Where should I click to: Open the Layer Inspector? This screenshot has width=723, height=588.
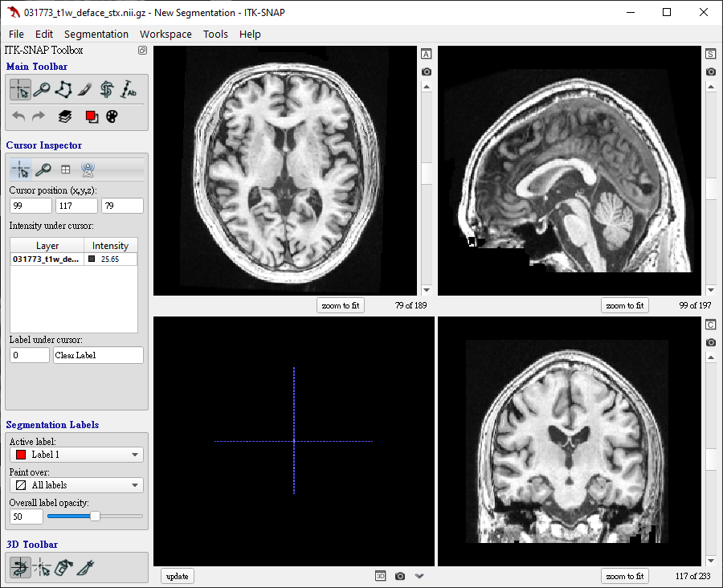[x=63, y=116]
